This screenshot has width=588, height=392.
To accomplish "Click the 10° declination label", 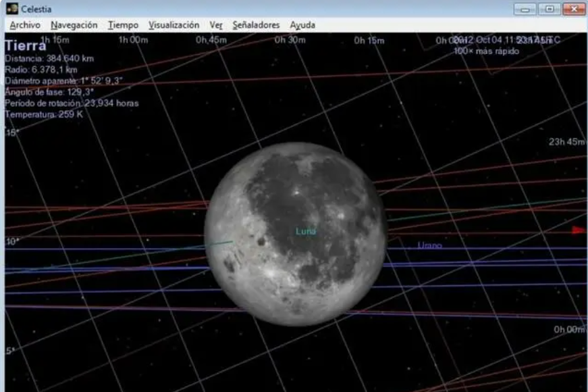I will [13, 242].
